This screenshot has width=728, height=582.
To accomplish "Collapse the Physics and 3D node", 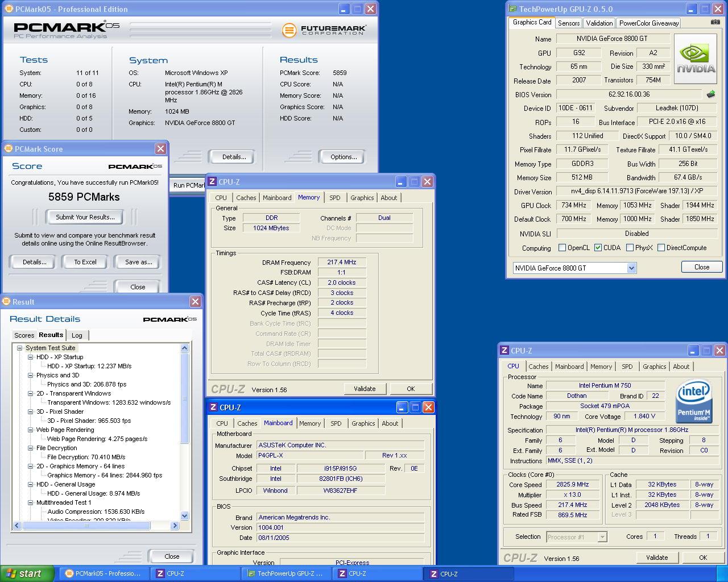I will coord(31,375).
